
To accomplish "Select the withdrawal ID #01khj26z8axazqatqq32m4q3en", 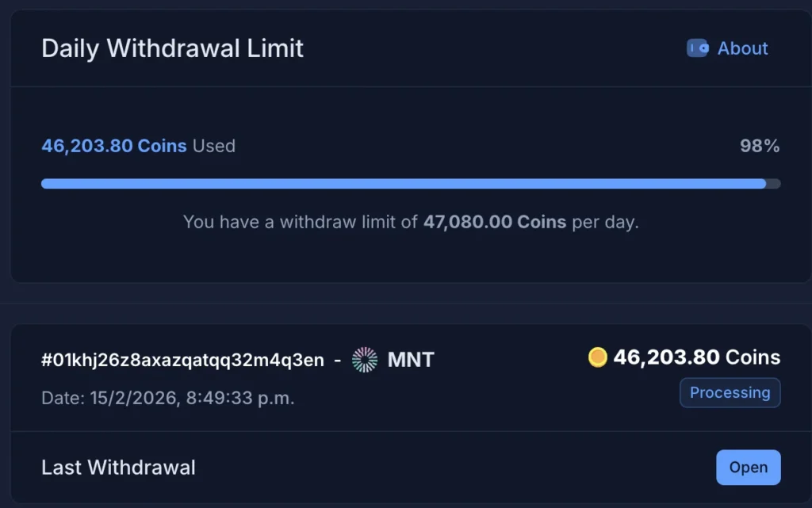I will point(182,360).
